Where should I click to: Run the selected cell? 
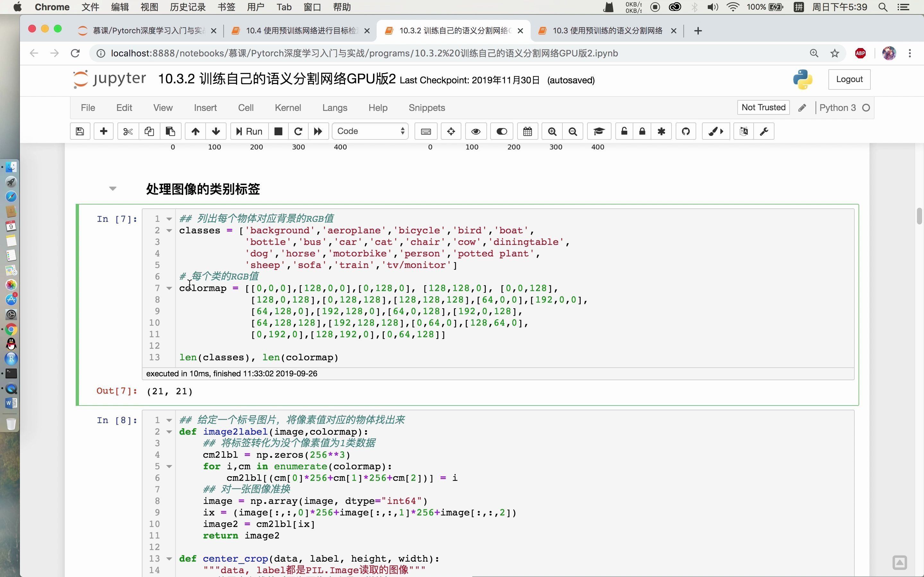pyautogui.click(x=249, y=131)
